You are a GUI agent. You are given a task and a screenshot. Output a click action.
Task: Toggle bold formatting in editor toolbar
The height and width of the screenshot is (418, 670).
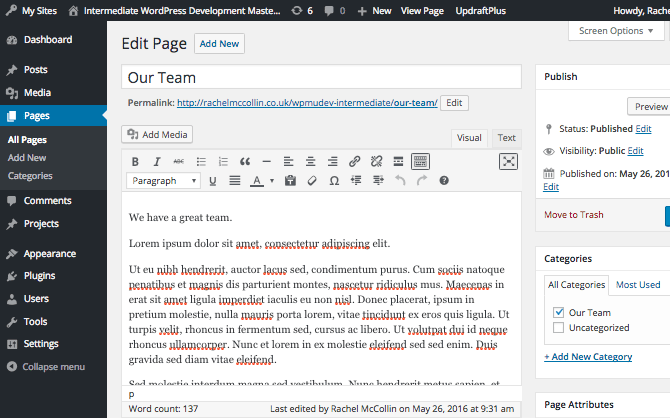(x=135, y=161)
